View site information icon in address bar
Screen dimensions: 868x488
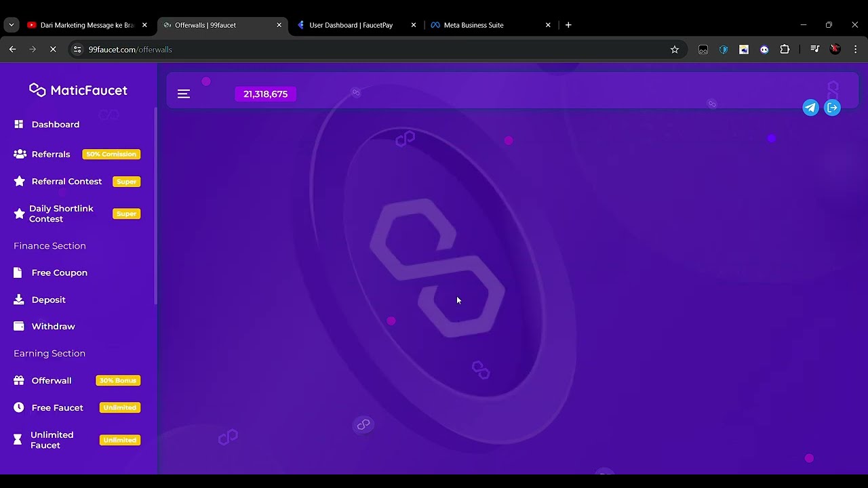[x=77, y=49]
